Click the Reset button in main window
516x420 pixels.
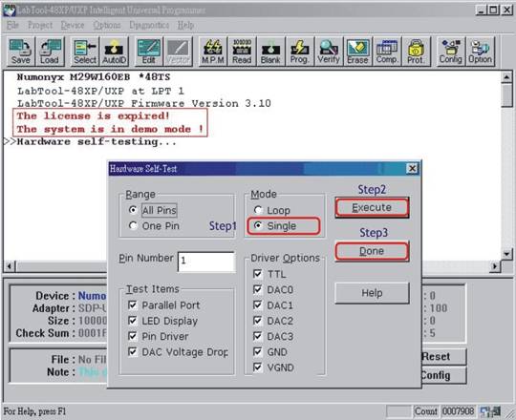[443, 357]
